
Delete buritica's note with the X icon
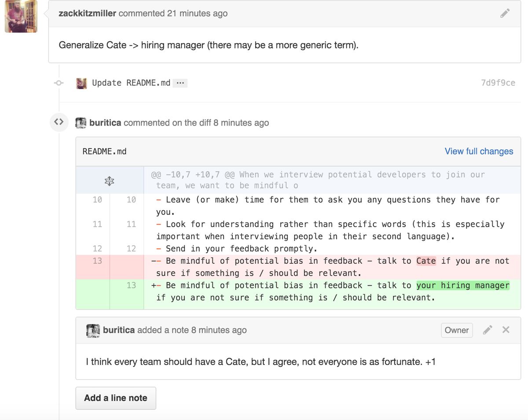tap(505, 329)
